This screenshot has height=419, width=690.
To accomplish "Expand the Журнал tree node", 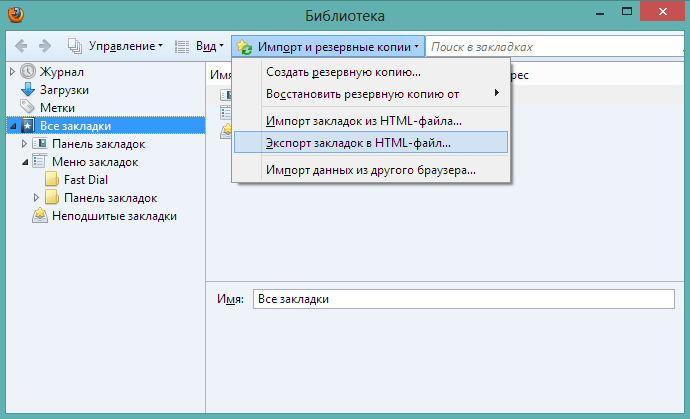I will pyautogui.click(x=12, y=72).
